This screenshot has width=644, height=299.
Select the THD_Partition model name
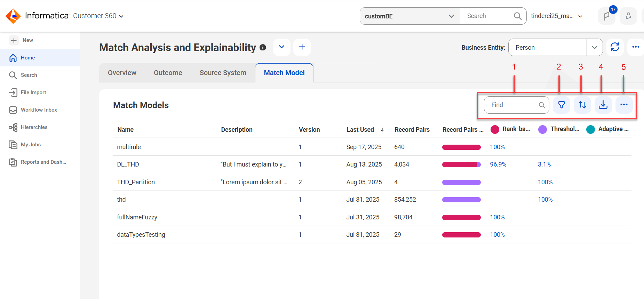click(x=136, y=182)
